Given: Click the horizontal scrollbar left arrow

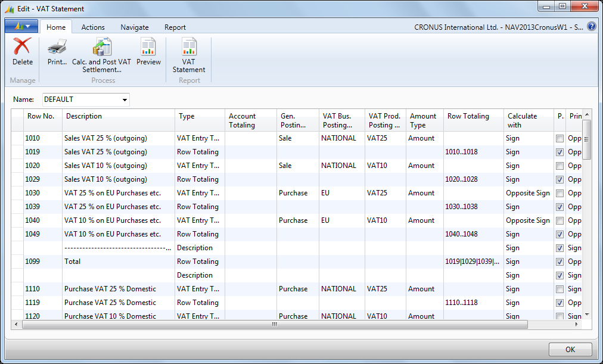Looking at the screenshot, I should [x=15, y=325].
